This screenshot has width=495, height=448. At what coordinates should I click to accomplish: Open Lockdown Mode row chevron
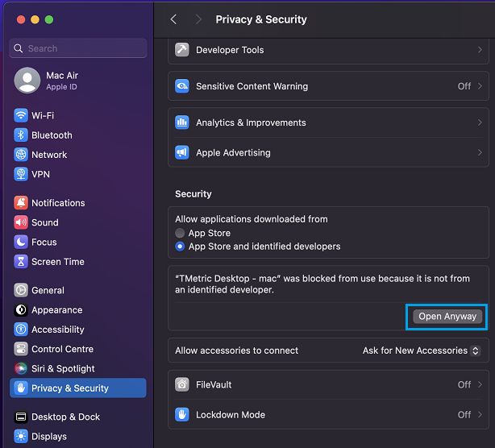(x=480, y=414)
